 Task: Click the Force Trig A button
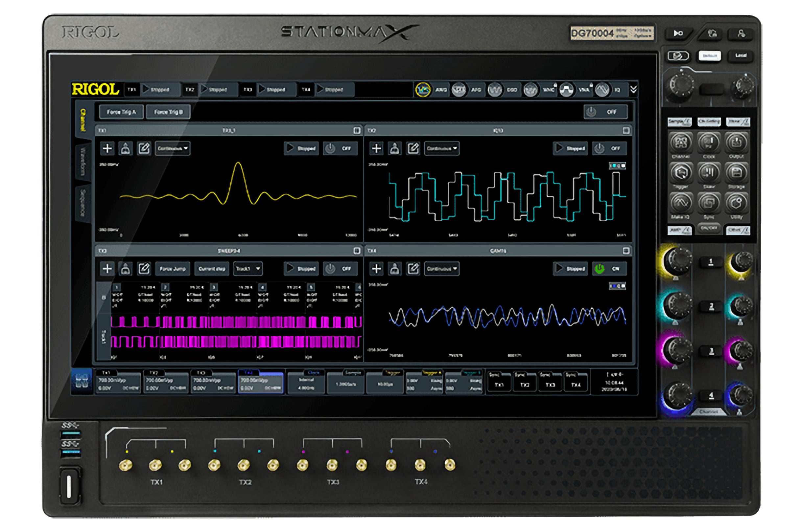(121, 112)
